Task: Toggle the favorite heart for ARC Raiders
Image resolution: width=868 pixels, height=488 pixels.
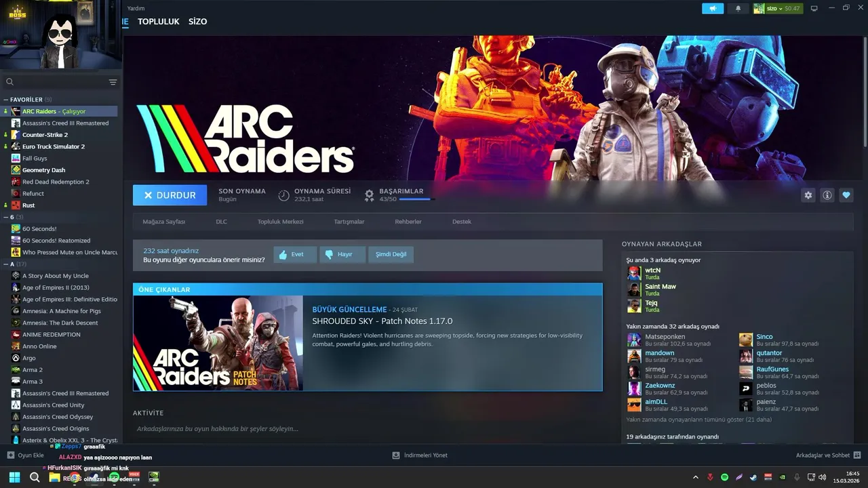Action: point(846,195)
